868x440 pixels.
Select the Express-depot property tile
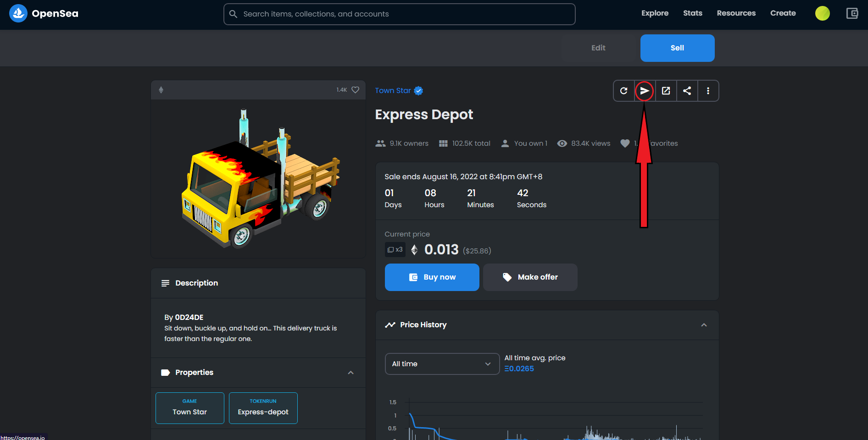point(263,408)
